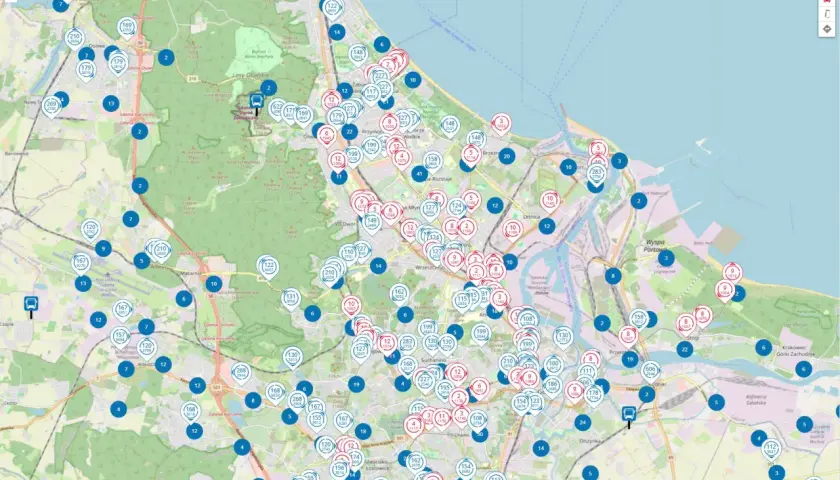Viewport: 840px width, 480px height.
Task: Expand blue cluster 10 on the Matarnia road
Action: pyautogui.click(x=214, y=284)
